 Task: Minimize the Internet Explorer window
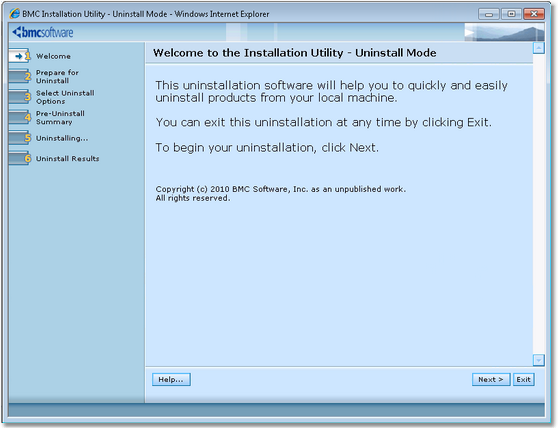tap(489, 14)
